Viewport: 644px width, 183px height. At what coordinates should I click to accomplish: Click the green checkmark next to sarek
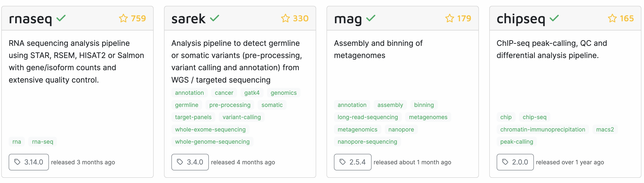pos(214,18)
